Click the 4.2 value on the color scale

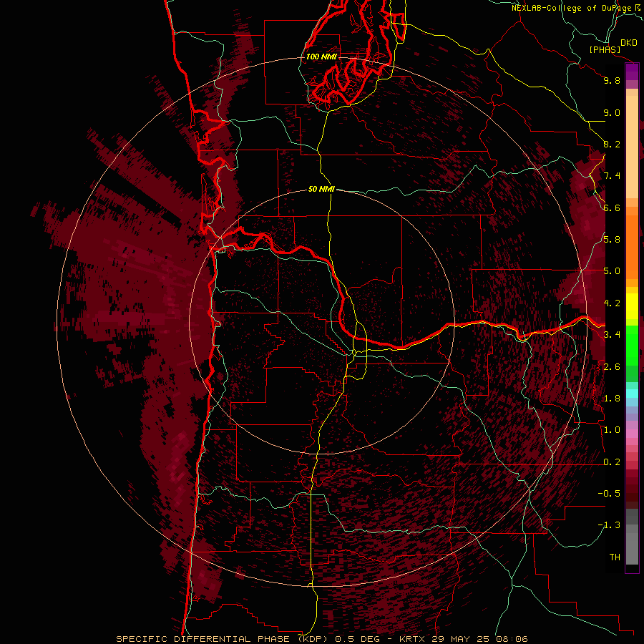tap(612, 303)
